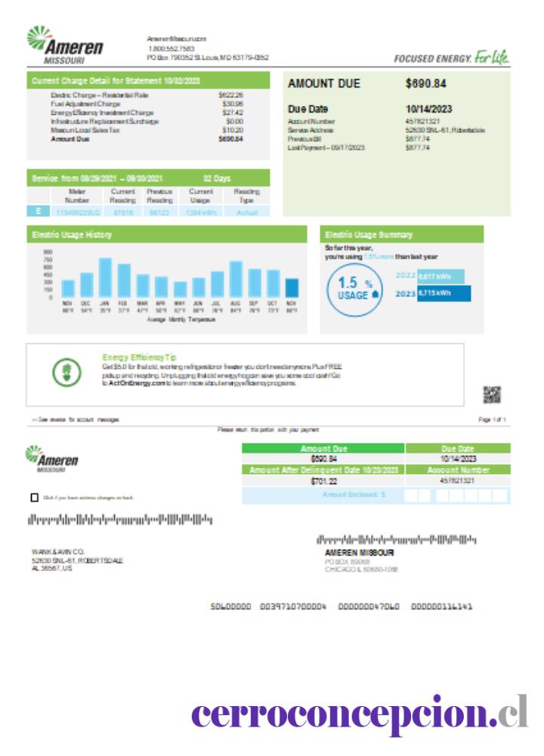Image resolution: width=544 pixels, height=756 pixels.
Task: Click the 1.800.552.7583 phone number
Action: click(172, 48)
